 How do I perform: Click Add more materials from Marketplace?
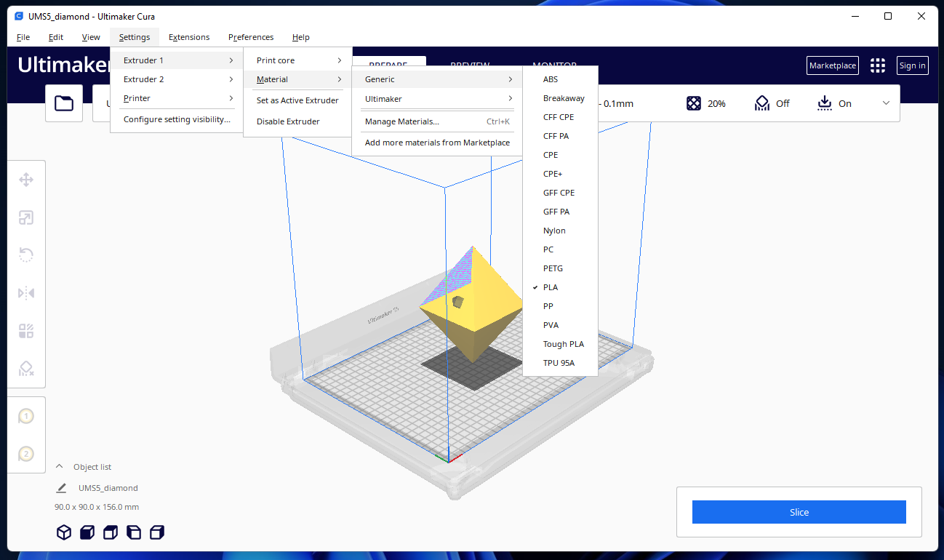pyautogui.click(x=437, y=143)
